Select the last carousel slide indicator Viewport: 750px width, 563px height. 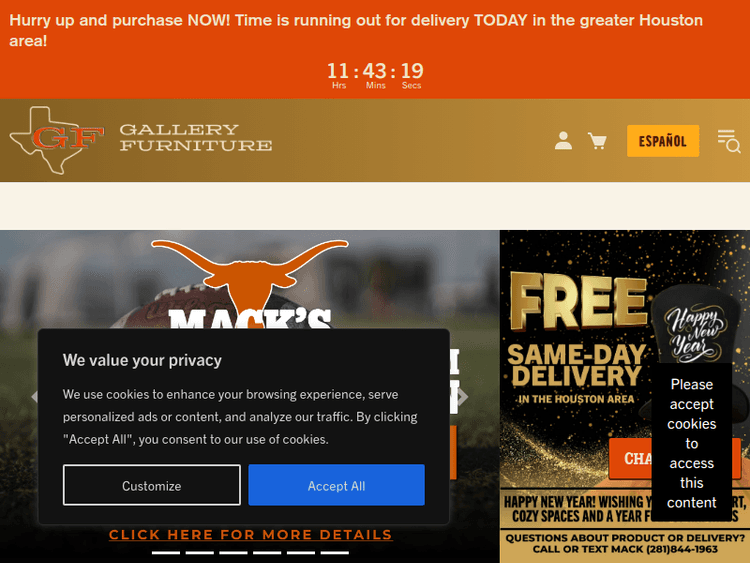click(334, 553)
